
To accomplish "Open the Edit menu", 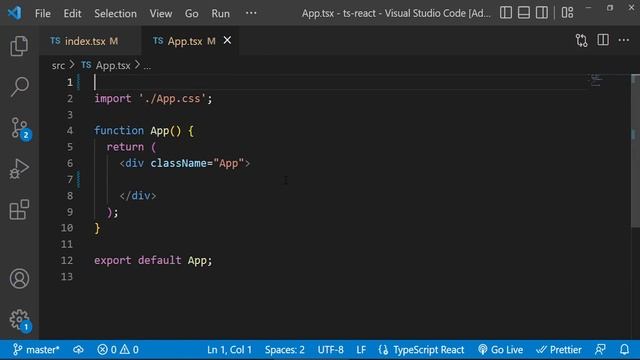I will pos(72,13).
